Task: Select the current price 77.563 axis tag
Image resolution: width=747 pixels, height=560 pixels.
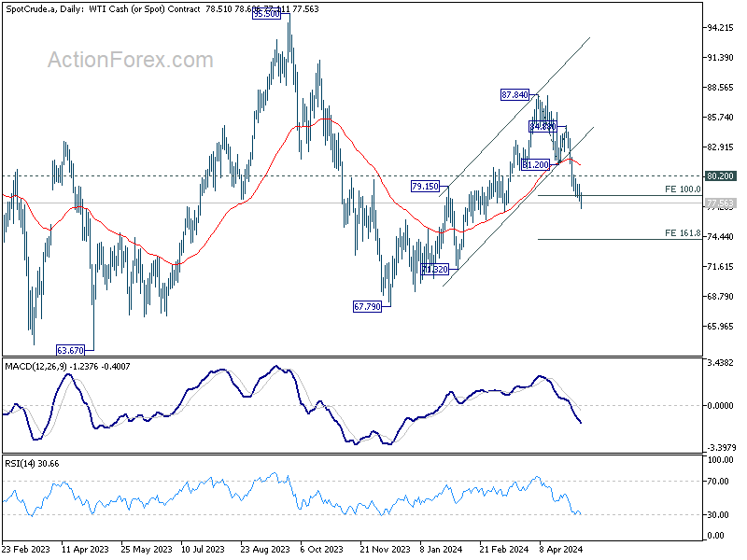Action: 720,203
